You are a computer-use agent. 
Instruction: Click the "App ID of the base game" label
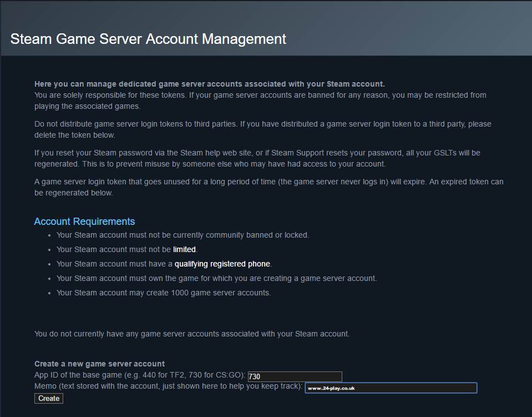pos(140,375)
